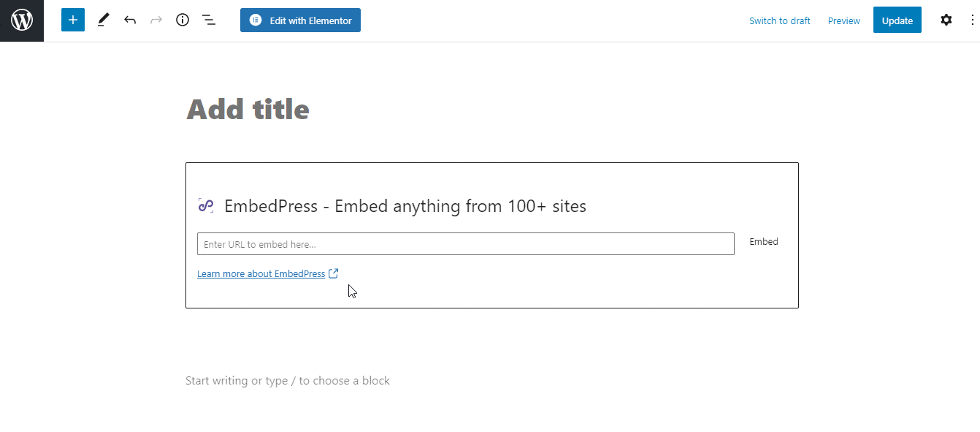Launch Edit with Elementor
Viewport: 980px width, 432px height.
click(299, 20)
